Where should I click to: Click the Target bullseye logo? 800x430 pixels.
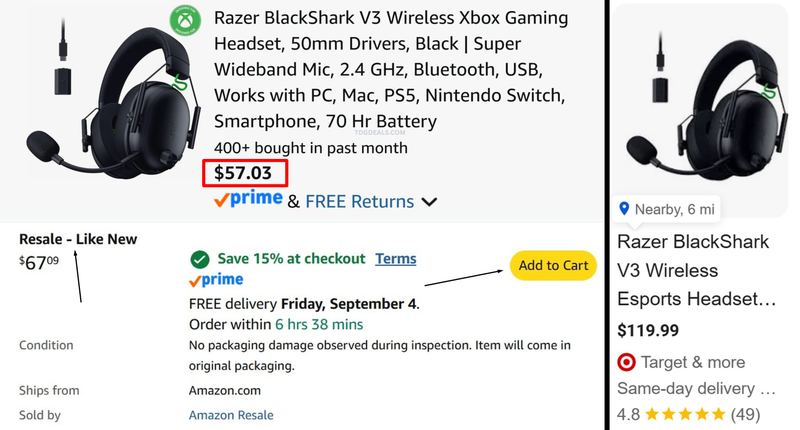pos(626,362)
